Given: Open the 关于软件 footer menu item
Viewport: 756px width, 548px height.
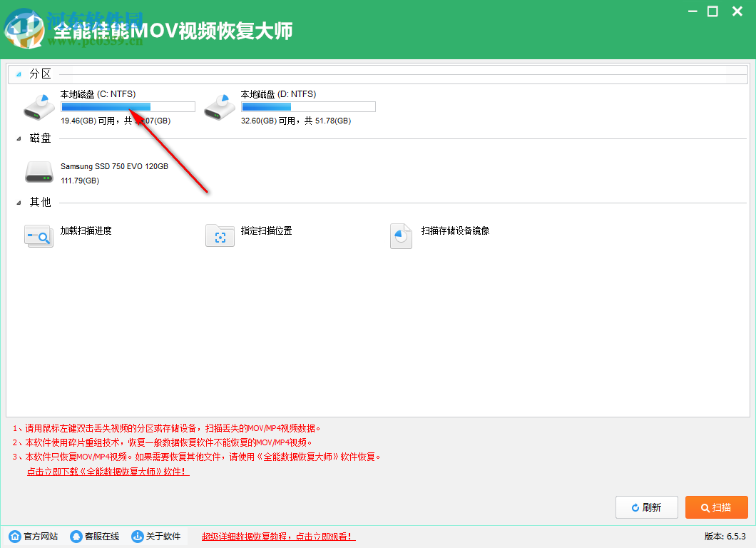Looking at the screenshot, I should (156, 536).
